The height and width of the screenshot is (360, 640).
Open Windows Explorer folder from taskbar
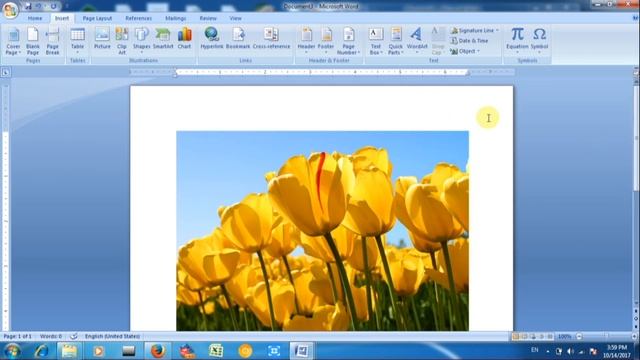pos(69,351)
